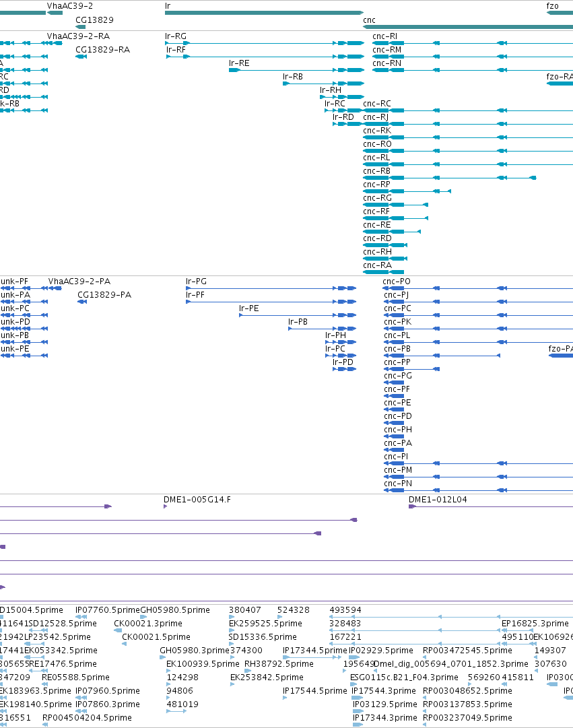Viewport: 573px width, 728px height.
Task: Select the VhaAC39-2 gene label
Action: pos(69,6)
